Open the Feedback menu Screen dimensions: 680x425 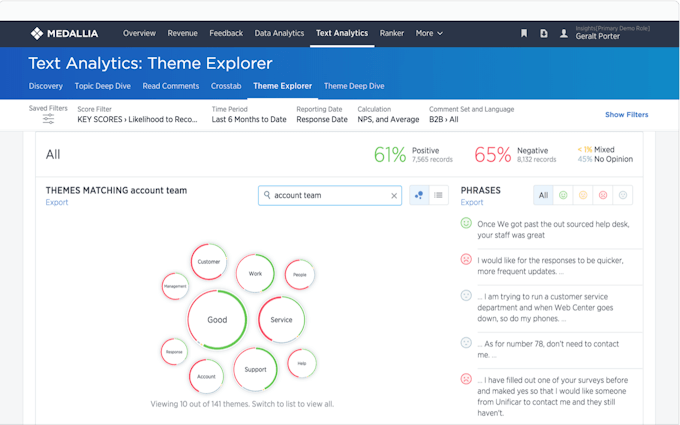[x=226, y=33]
